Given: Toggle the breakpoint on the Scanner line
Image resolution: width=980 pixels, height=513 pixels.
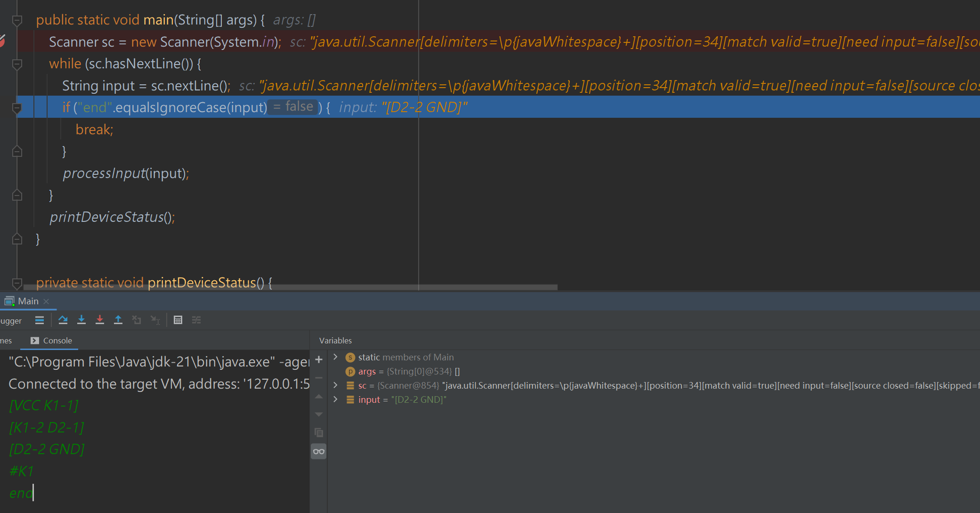Looking at the screenshot, I should tap(2, 41).
